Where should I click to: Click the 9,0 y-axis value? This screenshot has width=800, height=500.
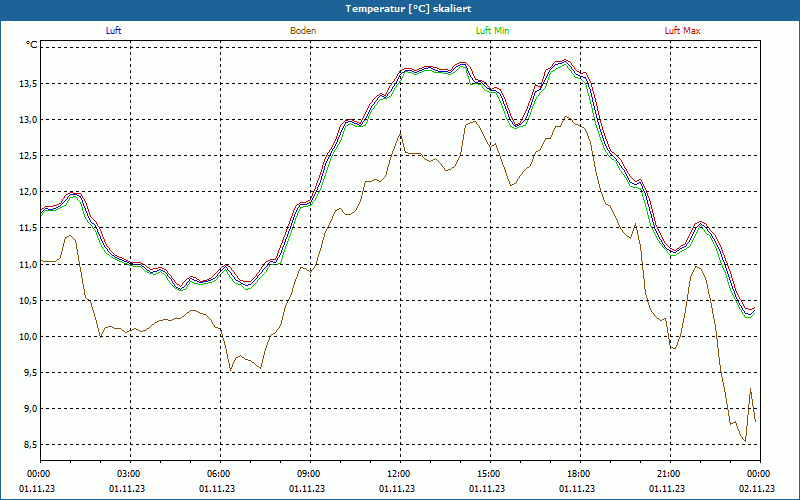tap(31, 409)
